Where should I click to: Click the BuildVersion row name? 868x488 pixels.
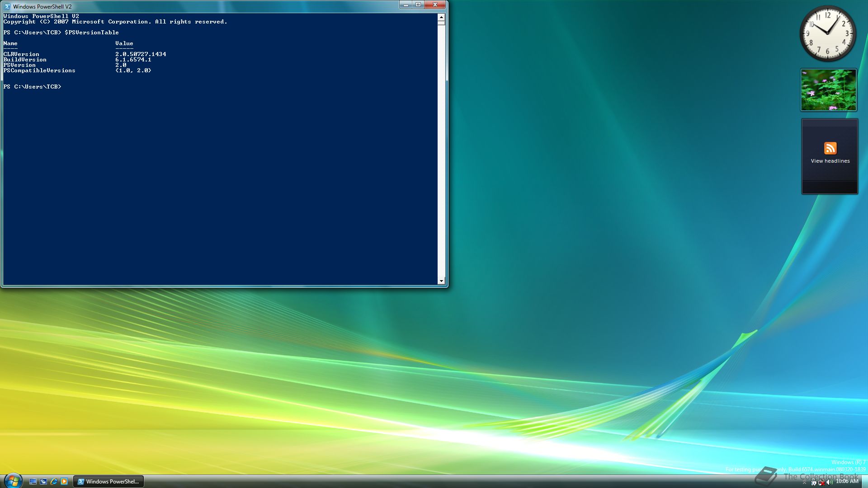25,60
